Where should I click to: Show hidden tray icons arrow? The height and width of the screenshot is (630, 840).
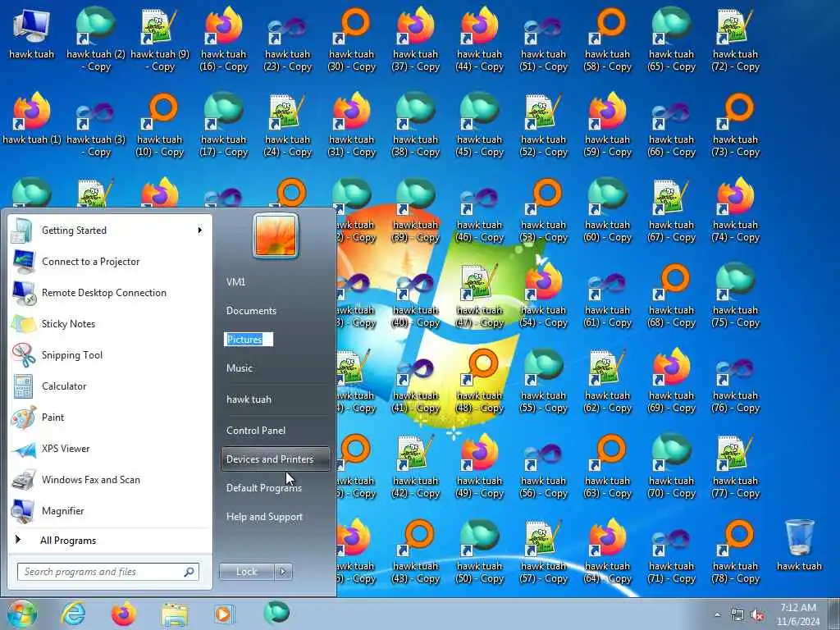[x=717, y=615]
